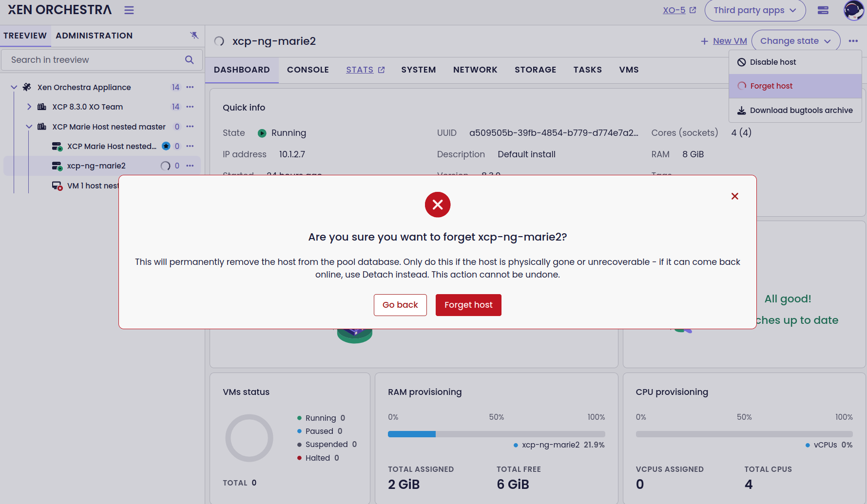Open the host more actions ellipsis
Viewport: 867px width, 504px height.
point(853,41)
